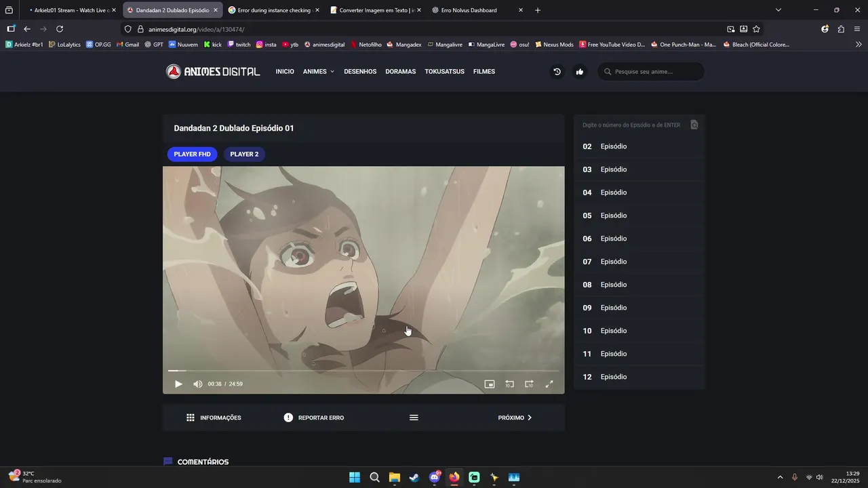Open the browser extensions puzzle icon

point(841,29)
